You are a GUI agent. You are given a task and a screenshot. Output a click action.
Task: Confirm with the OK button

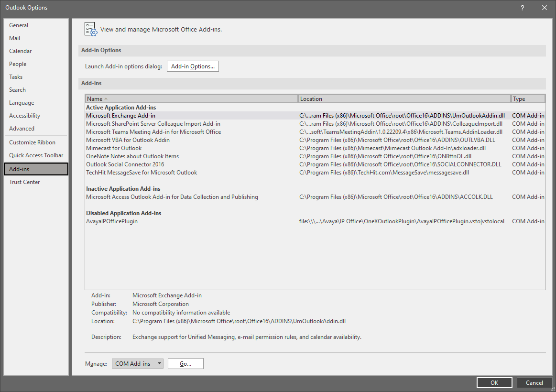pyautogui.click(x=494, y=383)
